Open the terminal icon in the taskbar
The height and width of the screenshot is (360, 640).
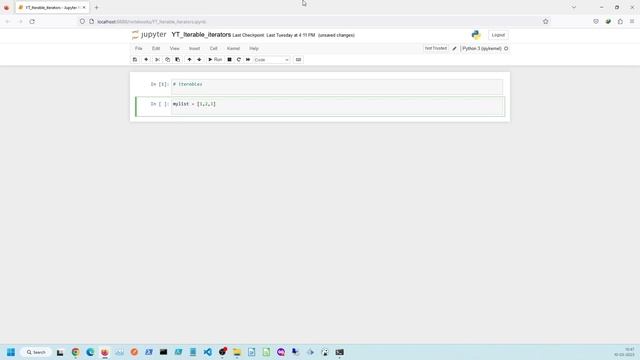tap(340, 352)
